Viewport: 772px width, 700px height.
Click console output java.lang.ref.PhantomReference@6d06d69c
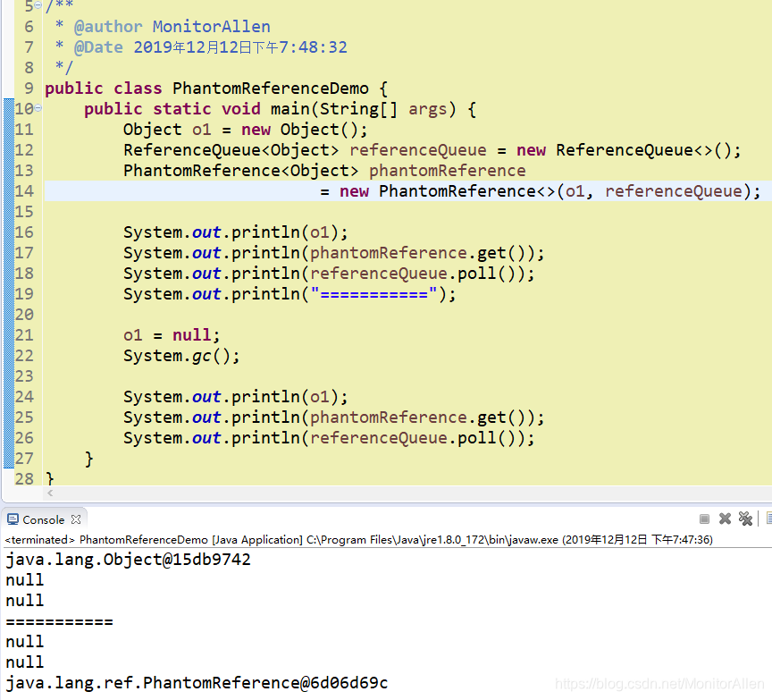197,683
